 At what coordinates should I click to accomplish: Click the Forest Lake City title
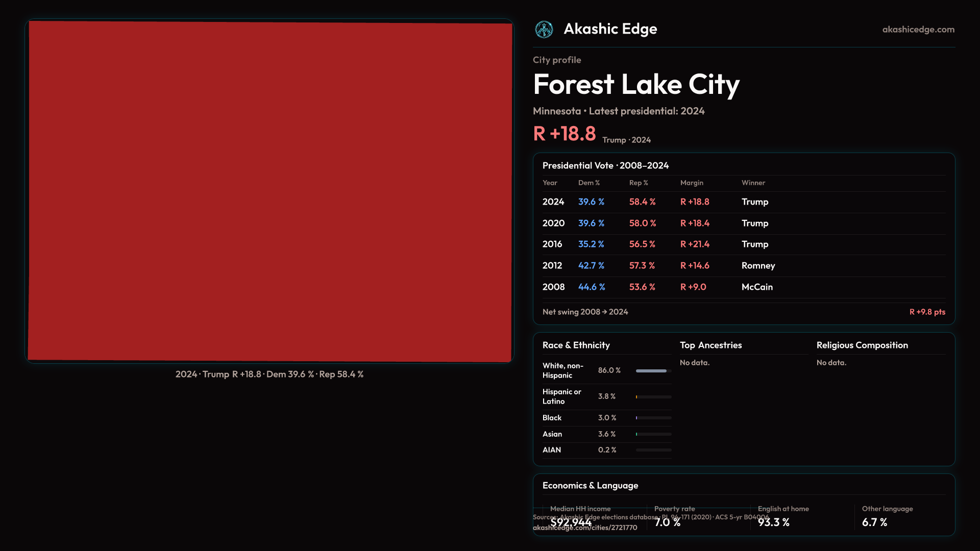click(636, 84)
